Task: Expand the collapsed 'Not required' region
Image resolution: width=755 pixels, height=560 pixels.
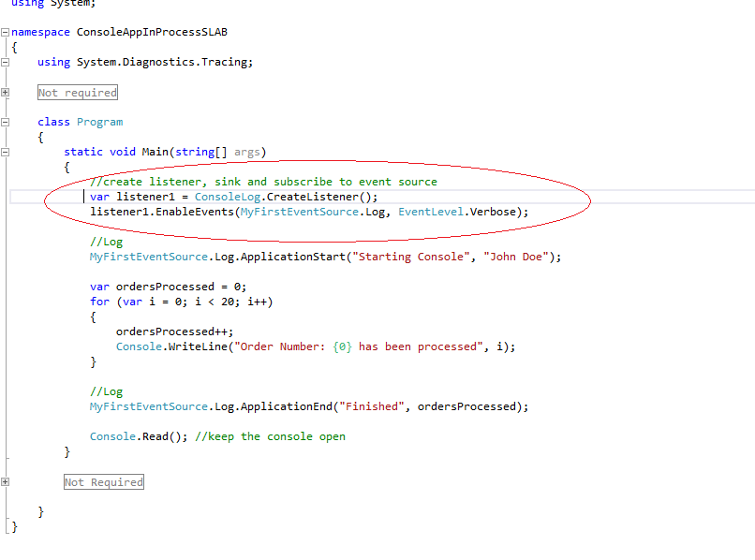Action: point(5,92)
